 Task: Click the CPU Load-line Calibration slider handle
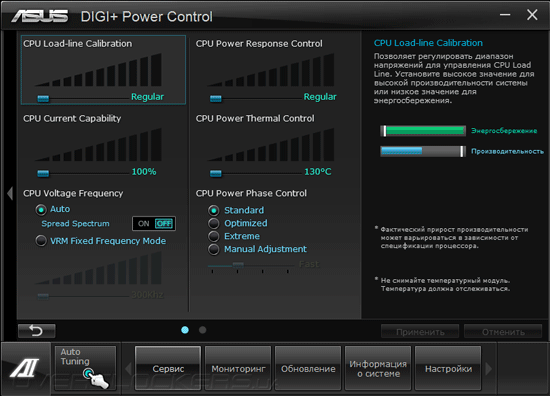pos(43,99)
